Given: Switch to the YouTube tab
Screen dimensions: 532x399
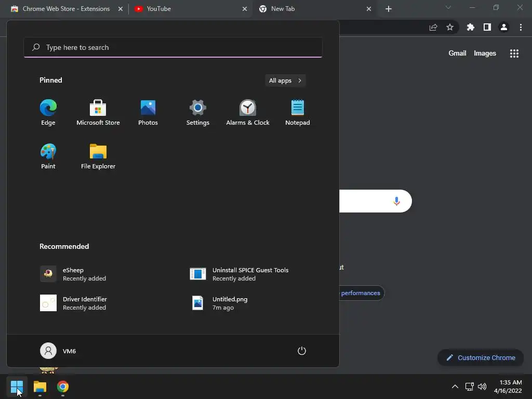Looking at the screenshot, I should 159,9.
